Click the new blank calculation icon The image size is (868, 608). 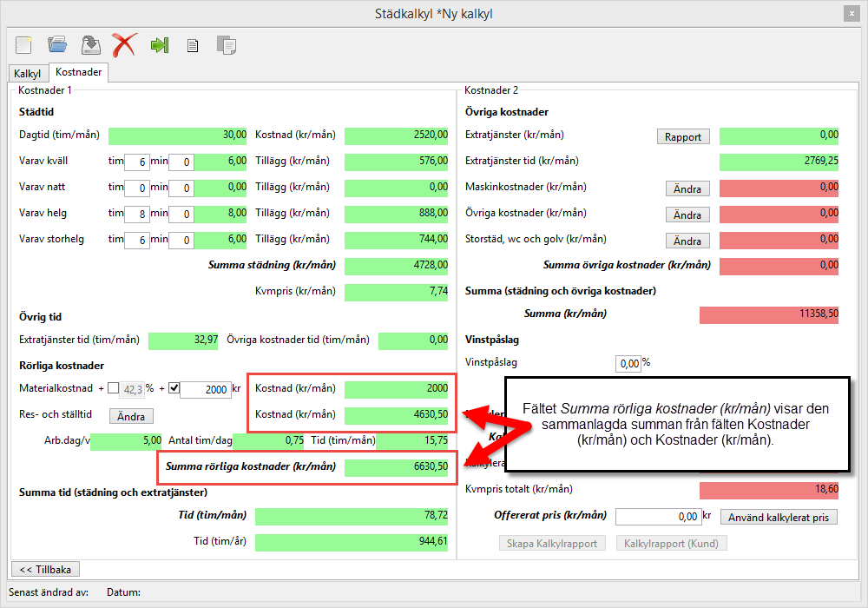click(x=23, y=44)
